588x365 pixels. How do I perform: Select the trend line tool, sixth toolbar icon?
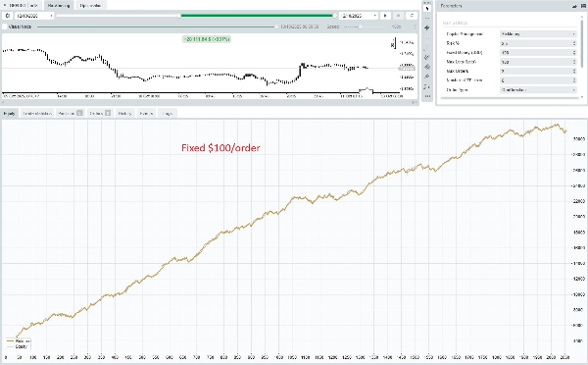tap(427, 57)
